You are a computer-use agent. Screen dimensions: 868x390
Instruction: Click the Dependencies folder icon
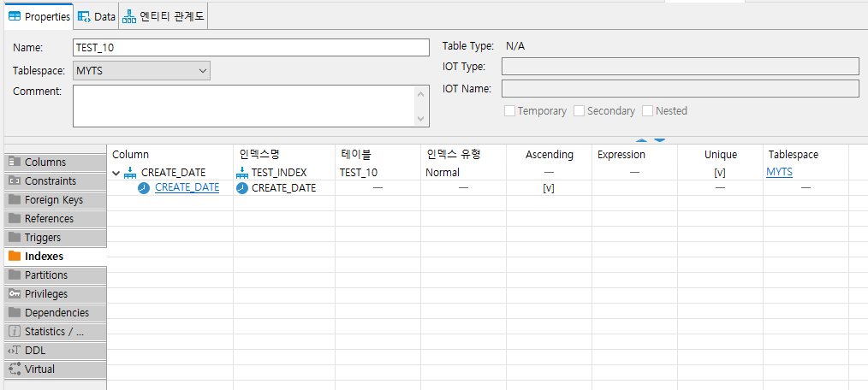click(15, 312)
